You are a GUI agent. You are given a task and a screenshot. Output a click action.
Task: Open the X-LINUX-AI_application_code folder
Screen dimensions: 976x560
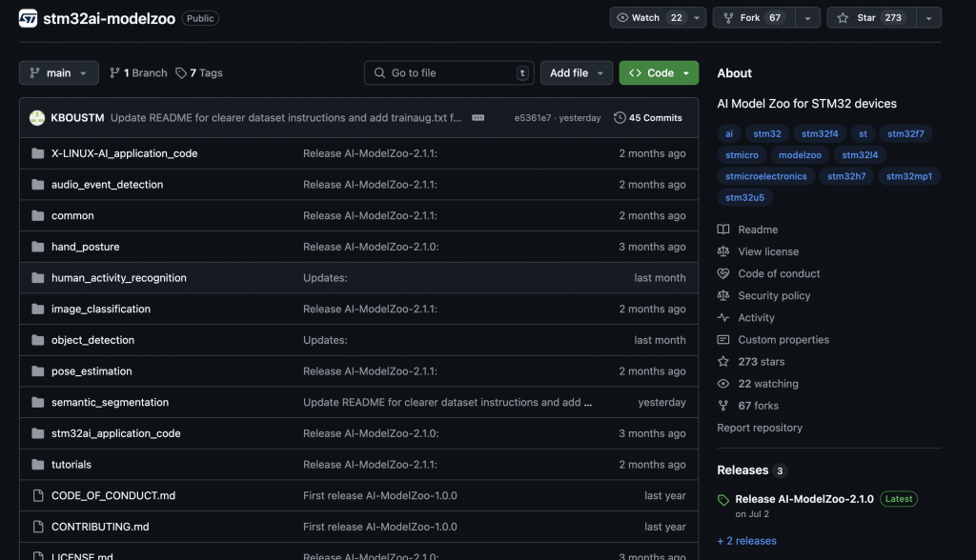click(x=125, y=153)
